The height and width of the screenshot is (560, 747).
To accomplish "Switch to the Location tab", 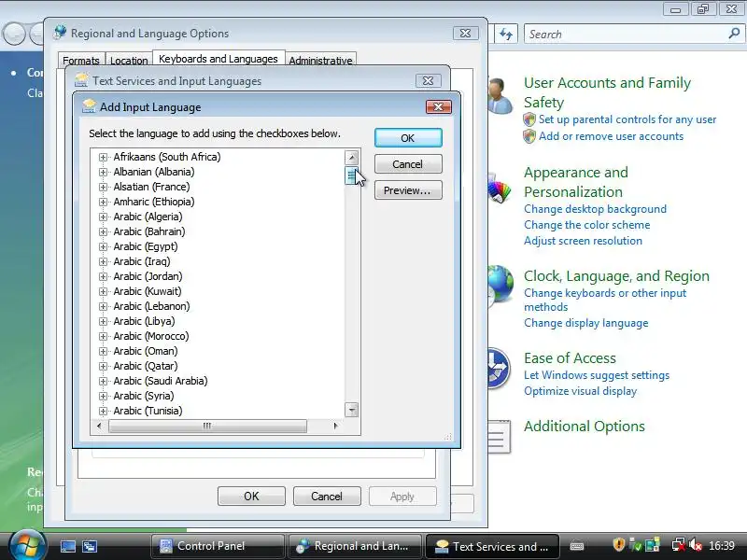I will 129,61.
